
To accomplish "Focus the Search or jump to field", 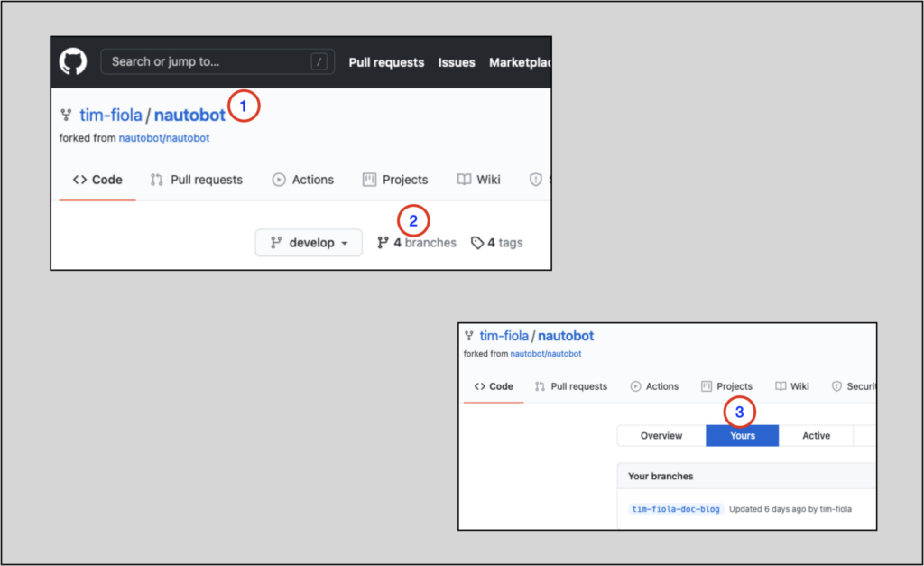I will [217, 62].
